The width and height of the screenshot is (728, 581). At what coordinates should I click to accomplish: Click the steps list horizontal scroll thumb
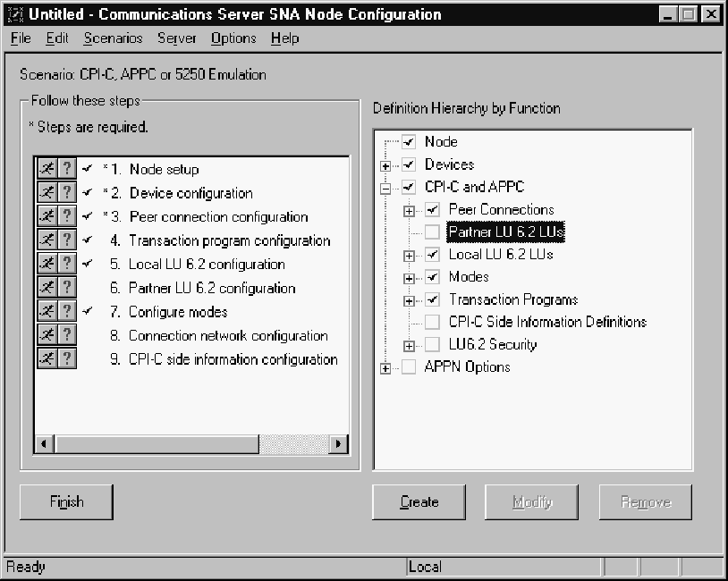click(x=157, y=443)
